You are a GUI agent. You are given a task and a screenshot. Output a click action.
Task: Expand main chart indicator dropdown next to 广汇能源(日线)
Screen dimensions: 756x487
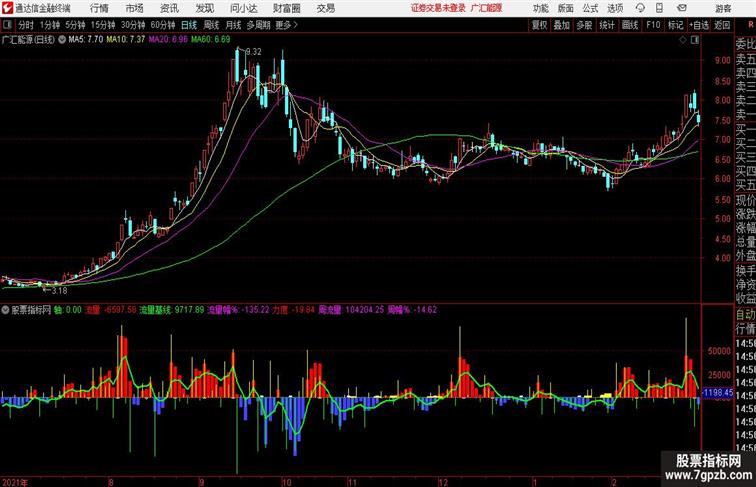[62, 40]
